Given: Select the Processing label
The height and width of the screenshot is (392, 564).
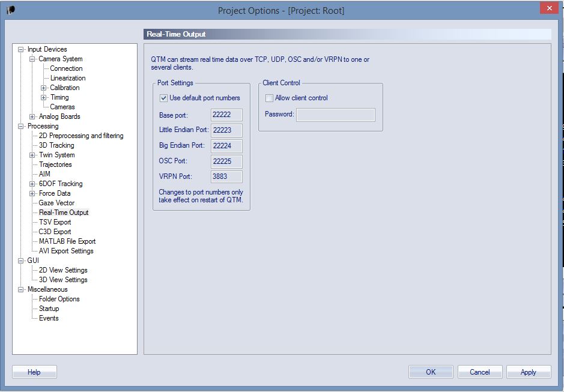Looking at the screenshot, I should 43,126.
